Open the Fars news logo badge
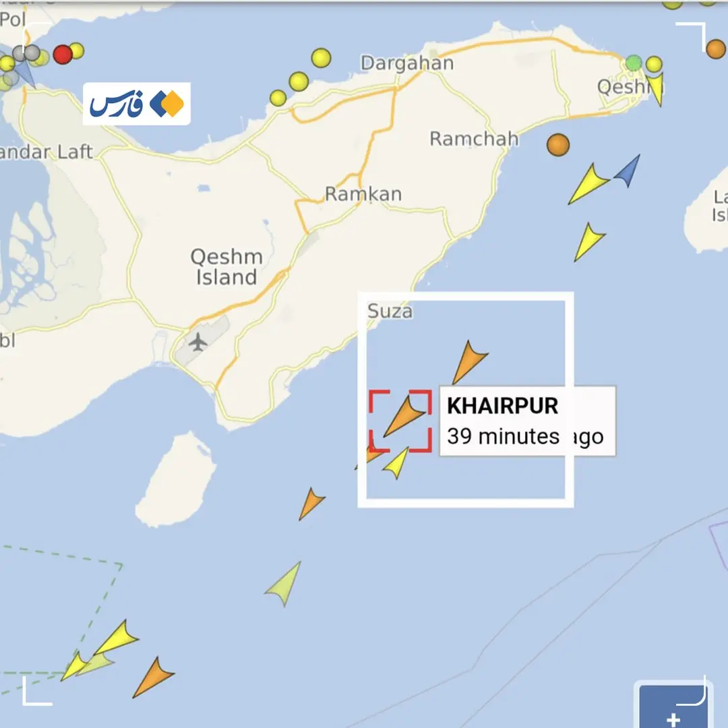Image resolution: width=728 pixels, height=728 pixels. [136, 104]
